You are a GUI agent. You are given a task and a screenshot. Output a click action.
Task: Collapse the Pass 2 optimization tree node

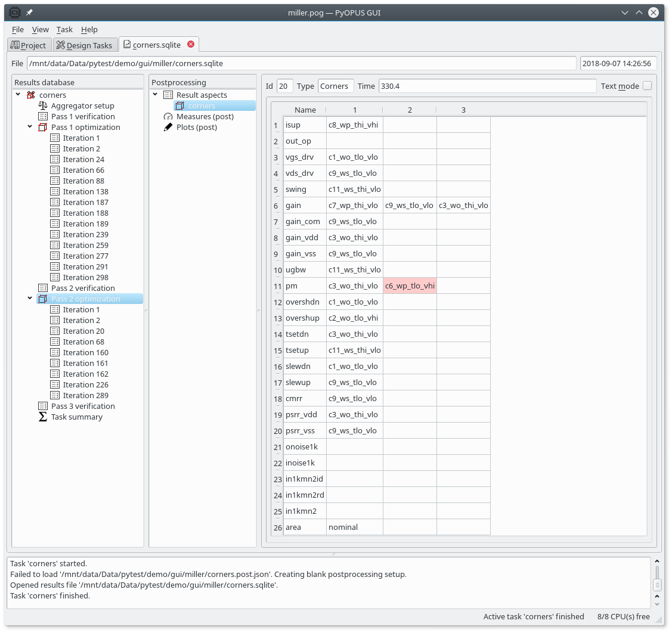30,299
